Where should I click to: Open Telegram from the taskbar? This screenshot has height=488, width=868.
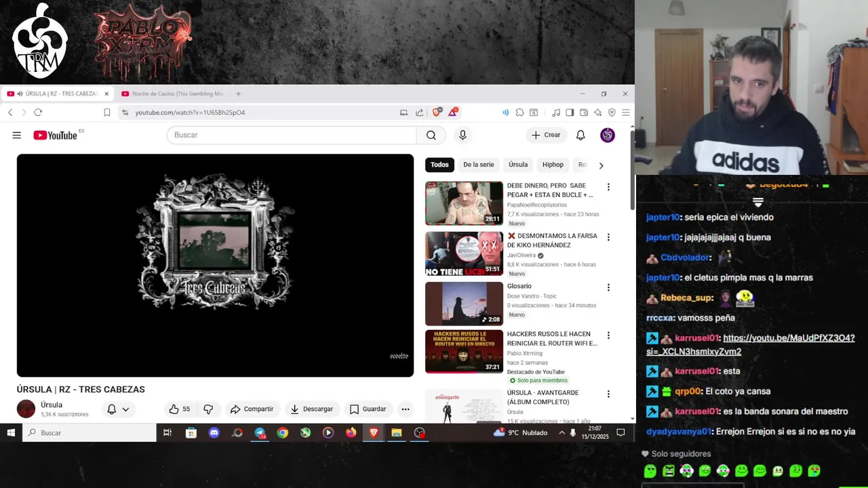click(260, 432)
